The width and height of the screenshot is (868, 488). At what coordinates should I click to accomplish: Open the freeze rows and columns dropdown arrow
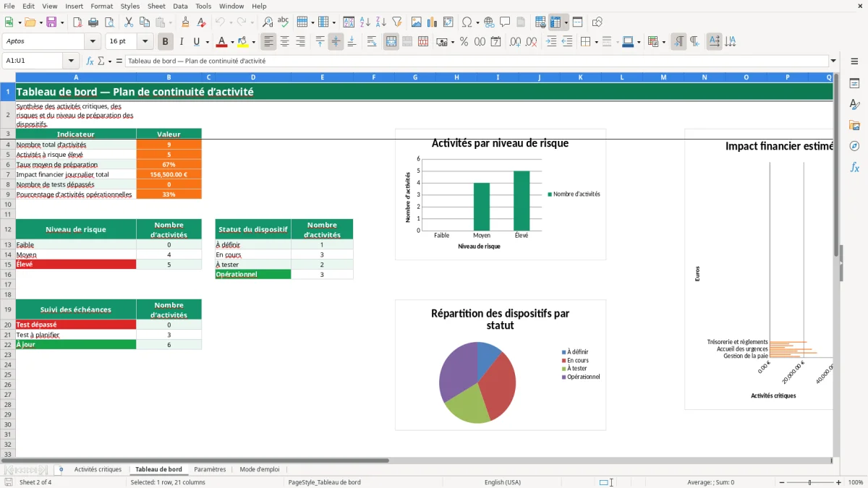[566, 22]
